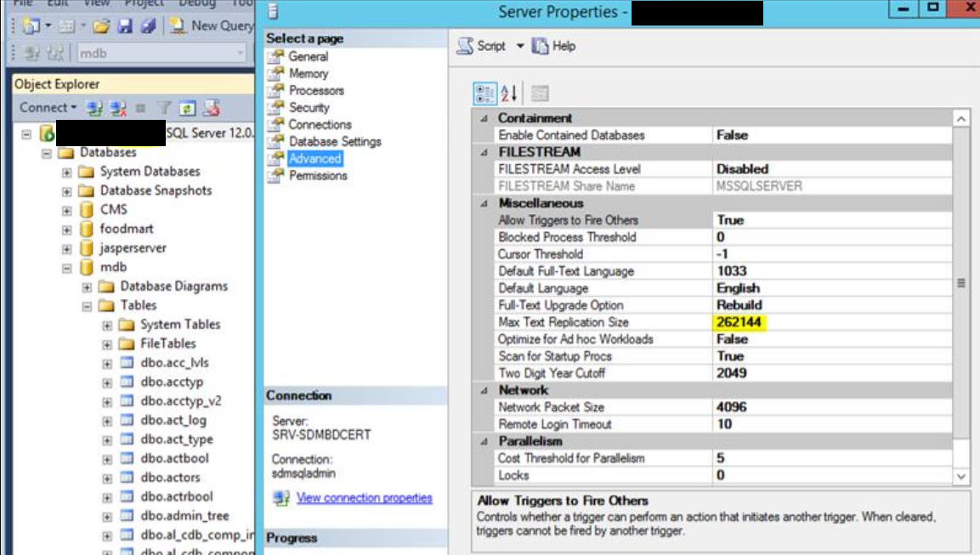The width and height of the screenshot is (980, 555).
Task: Open the View connection properties link
Action: (x=364, y=498)
